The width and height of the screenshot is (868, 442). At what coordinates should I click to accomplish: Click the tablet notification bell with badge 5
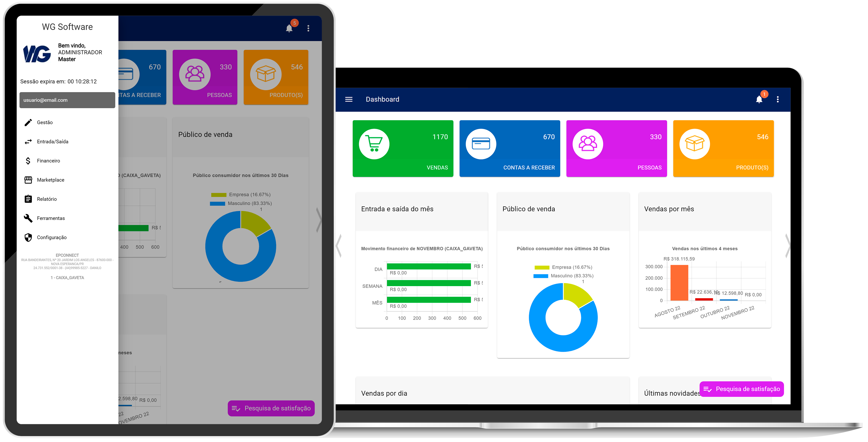pyautogui.click(x=289, y=28)
